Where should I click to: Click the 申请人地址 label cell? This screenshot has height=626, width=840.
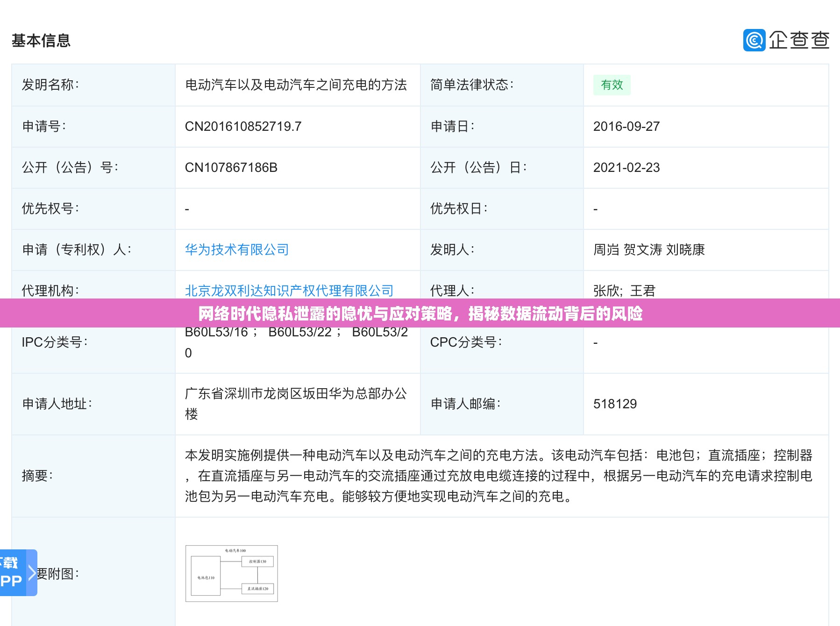point(93,404)
